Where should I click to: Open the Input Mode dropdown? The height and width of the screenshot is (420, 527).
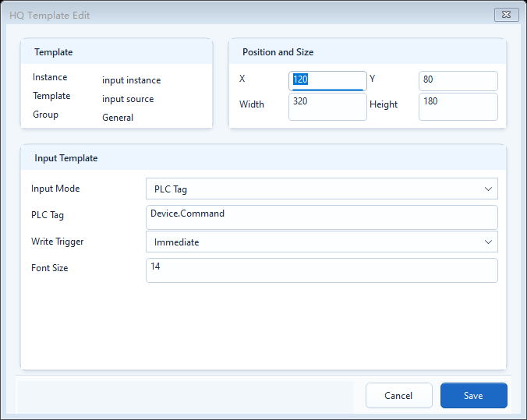click(x=322, y=189)
